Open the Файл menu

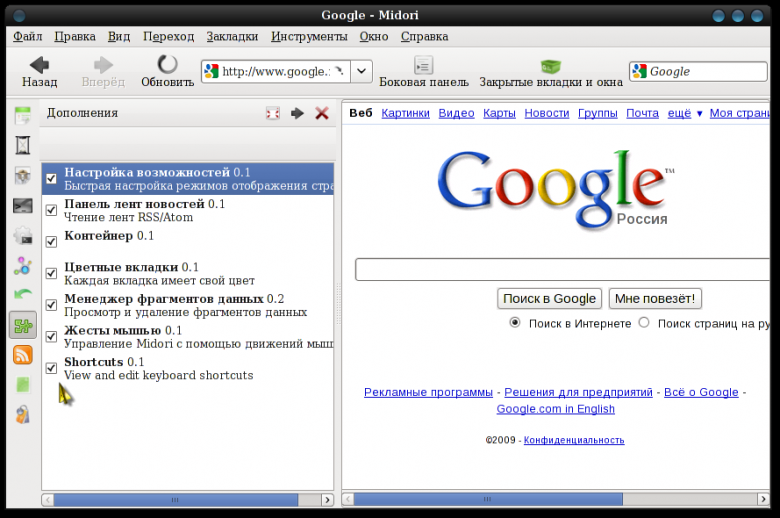pyautogui.click(x=28, y=36)
